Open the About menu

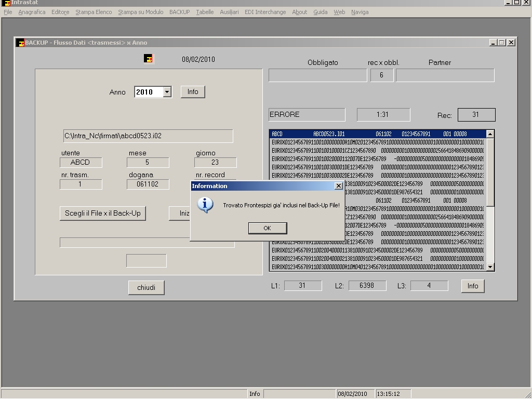[300, 12]
